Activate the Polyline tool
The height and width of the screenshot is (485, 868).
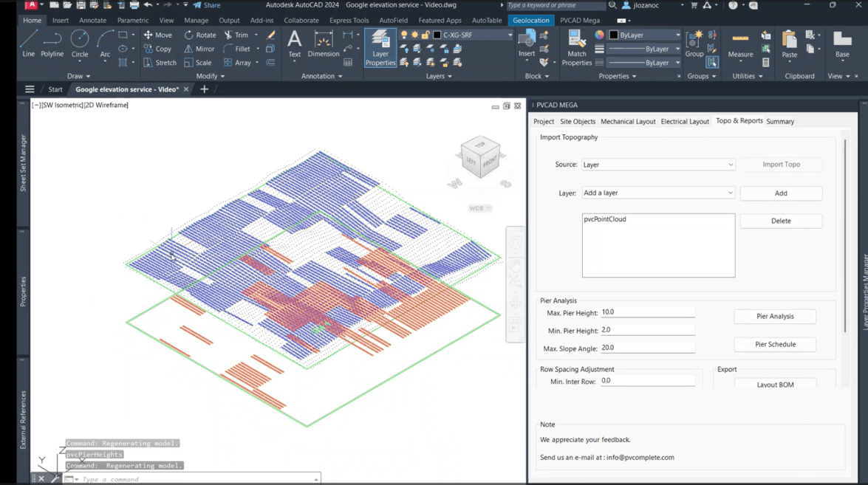click(52, 47)
